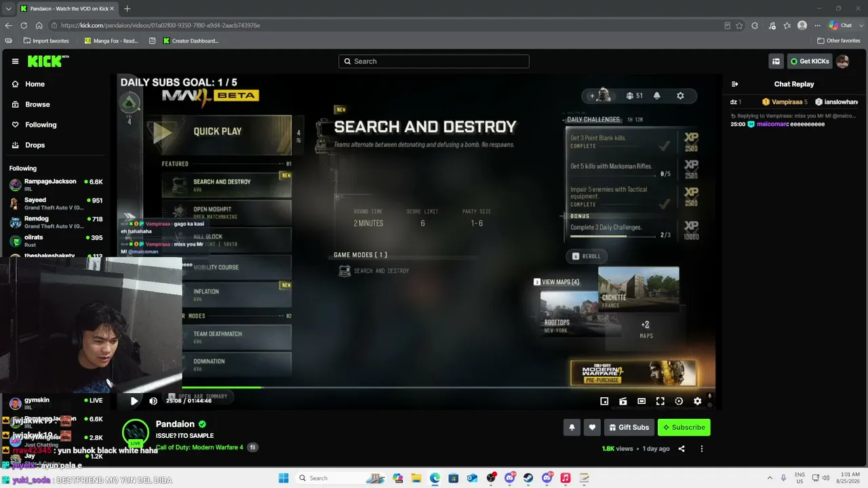Viewport: 868px width, 488px height.
Task: Open immersive reader in address bar
Action: click(x=727, y=26)
